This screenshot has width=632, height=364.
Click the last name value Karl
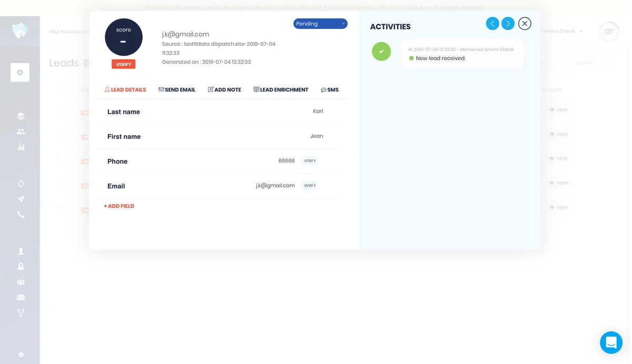(318, 112)
